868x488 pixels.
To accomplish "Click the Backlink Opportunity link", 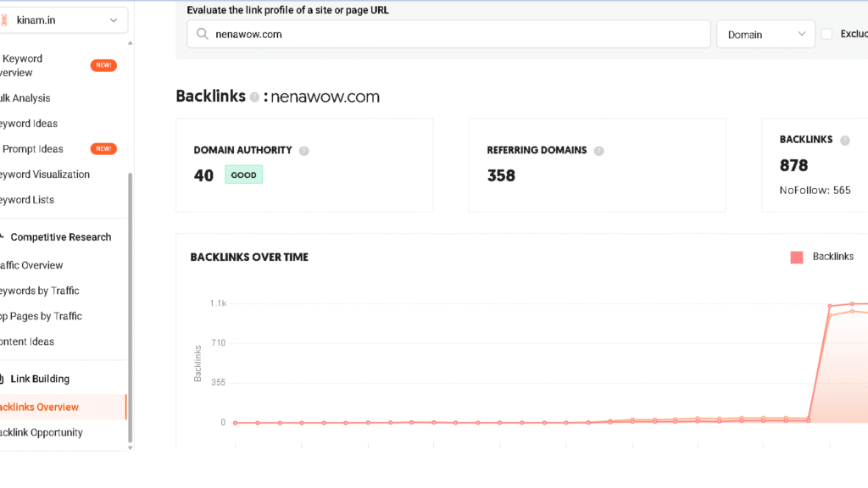I will 41,432.
